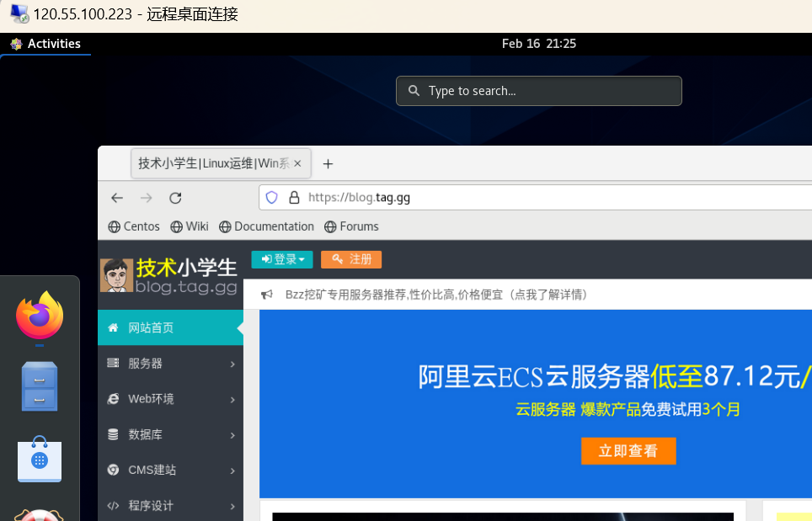
Task: Click the Type to search field
Action: point(539,91)
